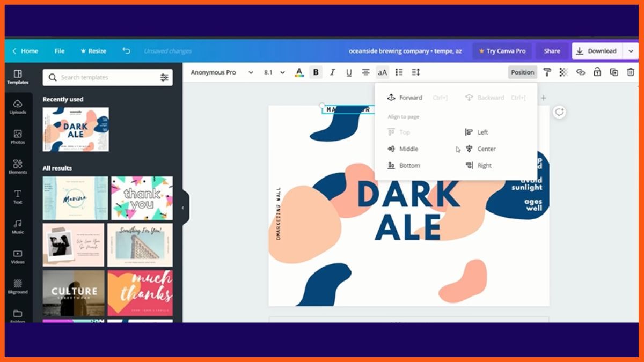
Task: Choose Center alignment in Position menu
Action: tap(486, 149)
